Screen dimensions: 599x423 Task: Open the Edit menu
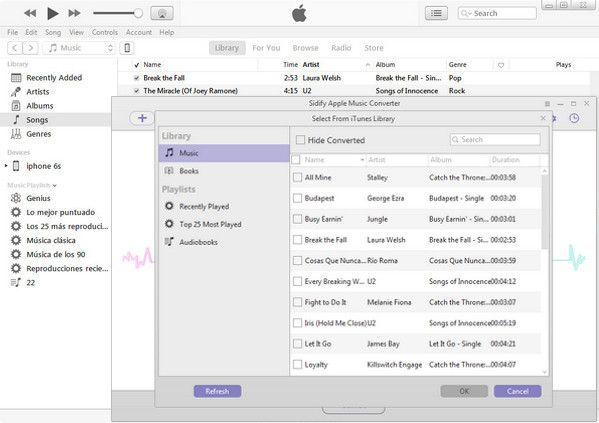pyautogui.click(x=31, y=32)
